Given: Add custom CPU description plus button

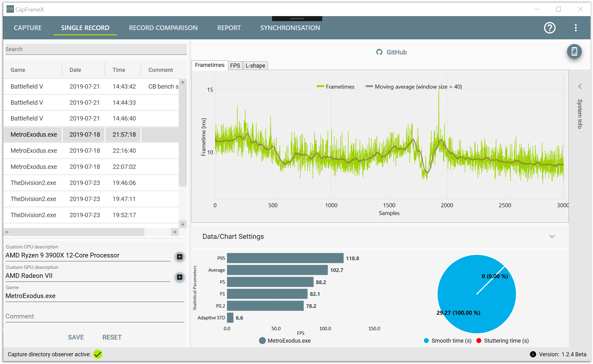Looking at the screenshot, I should (x=179, y=257).
